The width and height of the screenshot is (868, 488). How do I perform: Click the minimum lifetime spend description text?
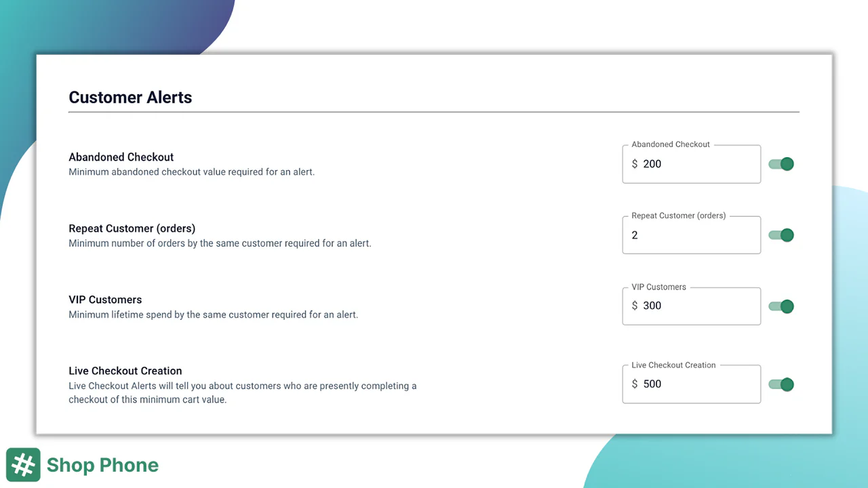(213, 314)
